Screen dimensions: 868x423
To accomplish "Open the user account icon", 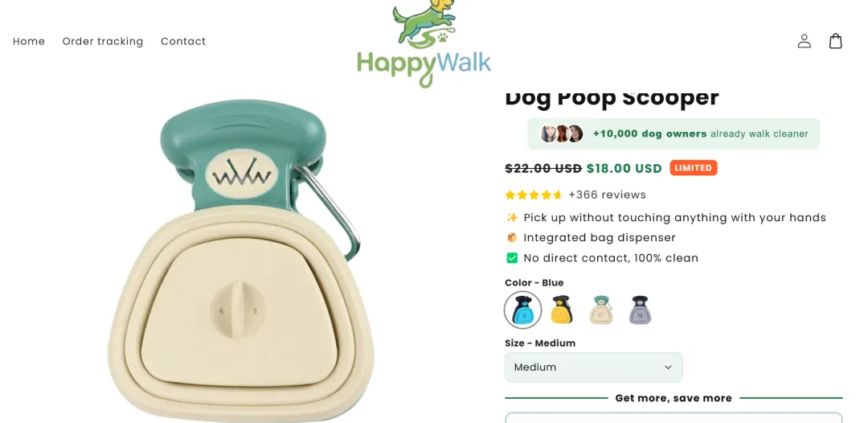I will click(804, 41).
